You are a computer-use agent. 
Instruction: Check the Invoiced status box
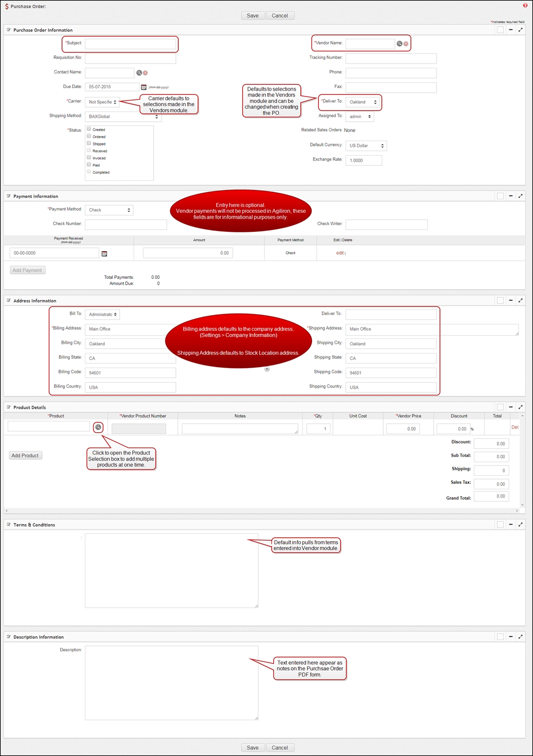tap(89, 158)
